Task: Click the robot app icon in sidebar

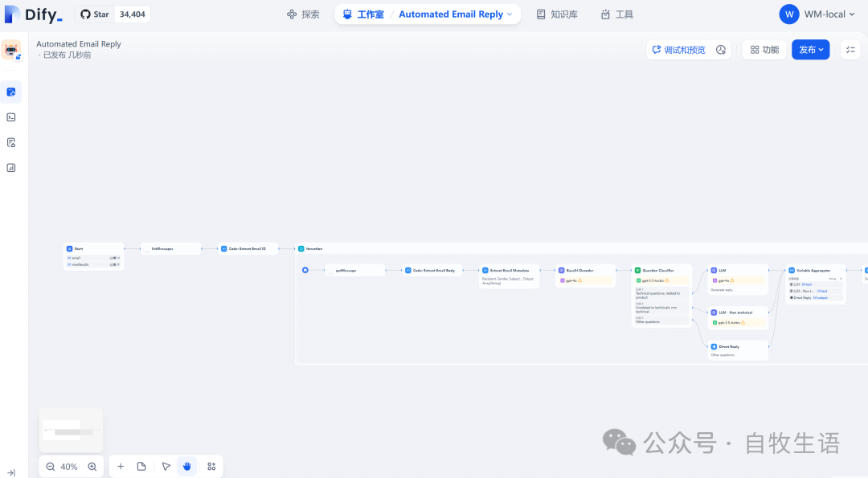Action: pos(11,50)
